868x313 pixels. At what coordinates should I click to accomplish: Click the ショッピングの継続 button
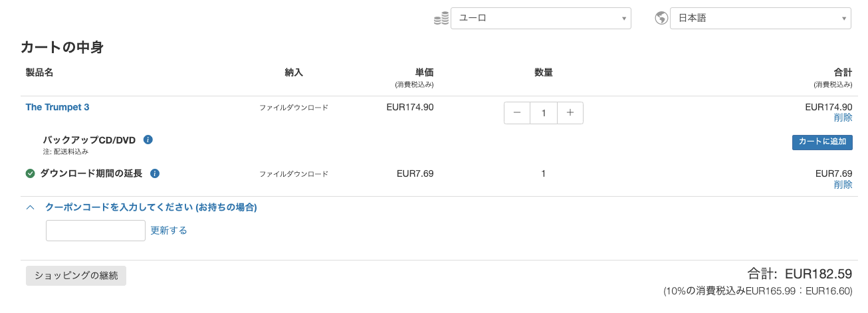[x=76, y=276]
